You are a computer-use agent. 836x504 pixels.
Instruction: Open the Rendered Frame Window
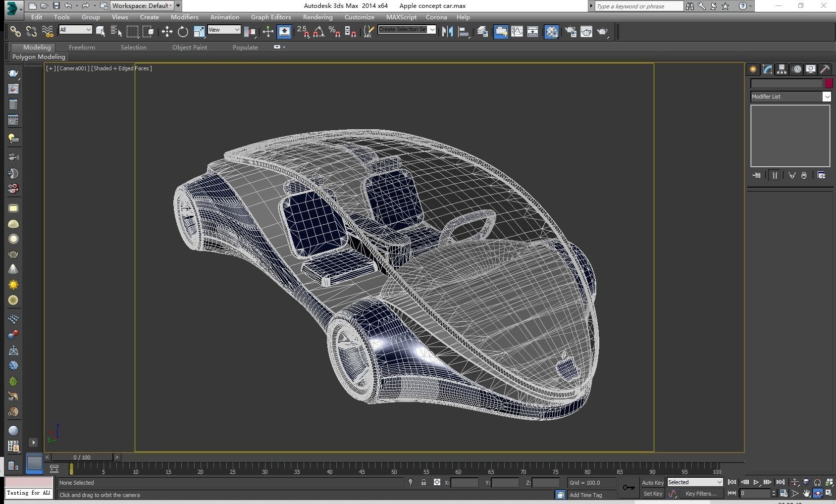[x=586, y=32]
